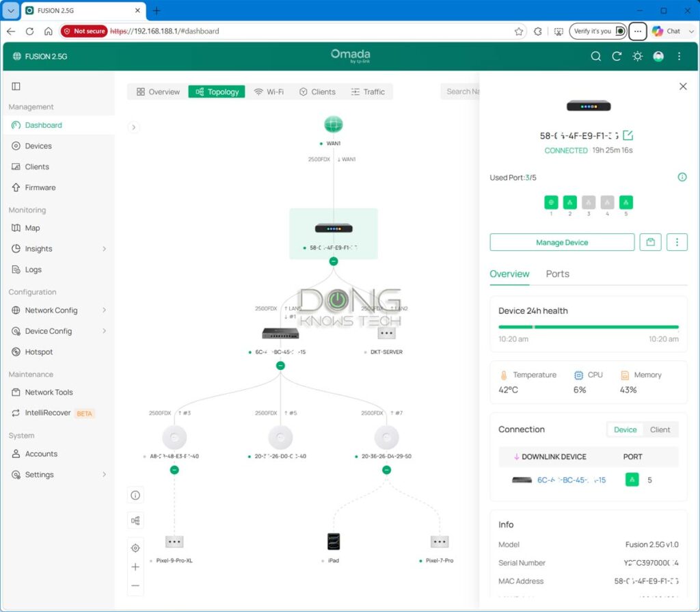Click the Search Name input field

[460, 92]
